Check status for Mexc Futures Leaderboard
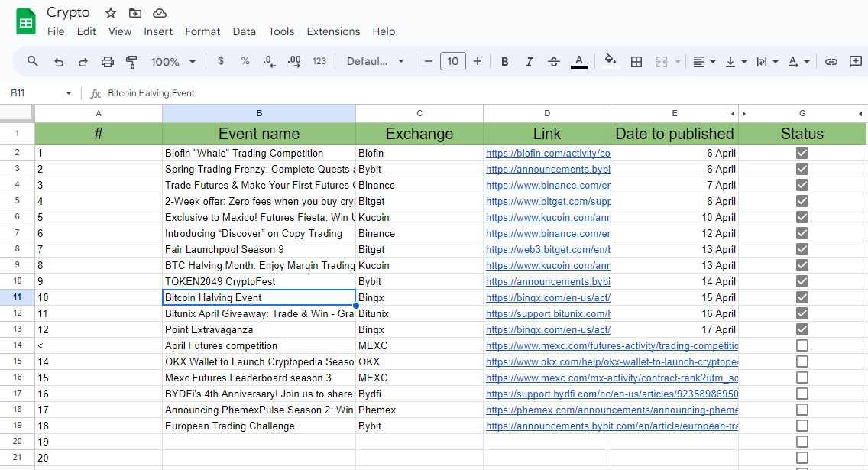Screen dimensions: 868x470 [802, 378]
